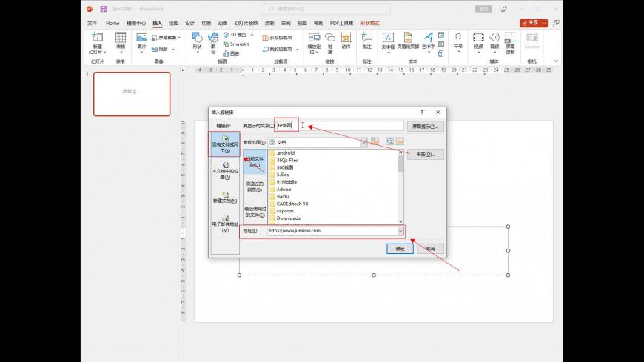Click the browse the Web icon
Image resolution: width=644 pixels, height=362 pixels.
click(388, 141)
